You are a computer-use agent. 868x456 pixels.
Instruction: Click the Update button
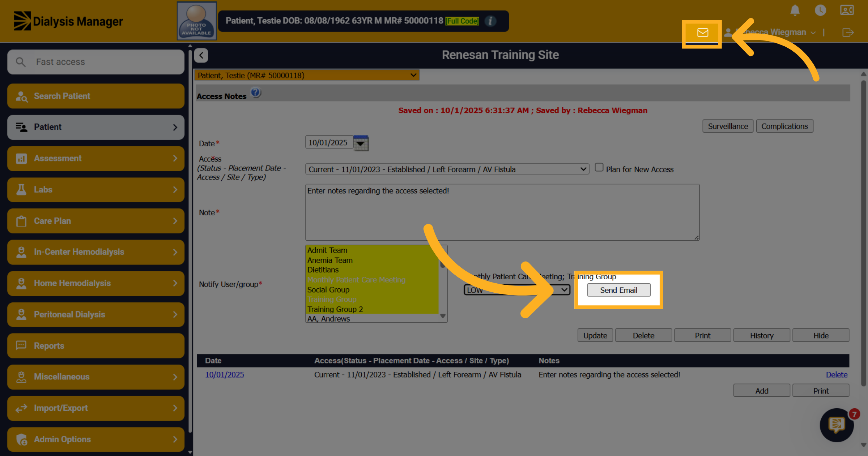click(595, 335)
